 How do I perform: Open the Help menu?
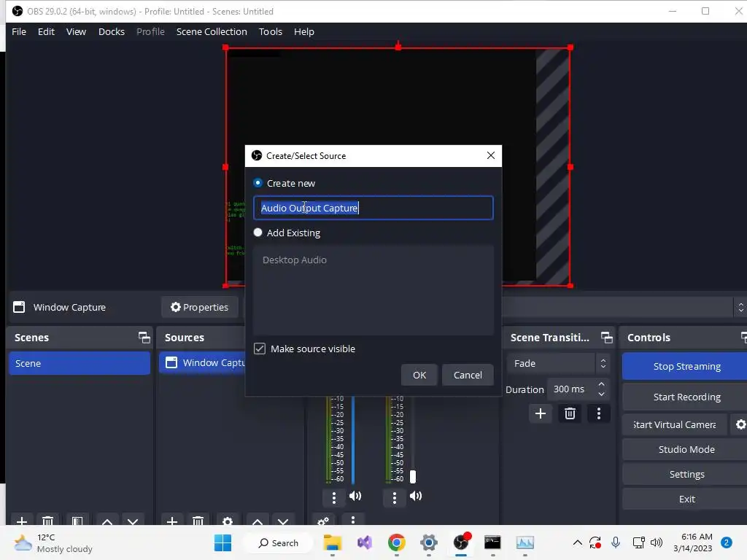click(304, 32)
